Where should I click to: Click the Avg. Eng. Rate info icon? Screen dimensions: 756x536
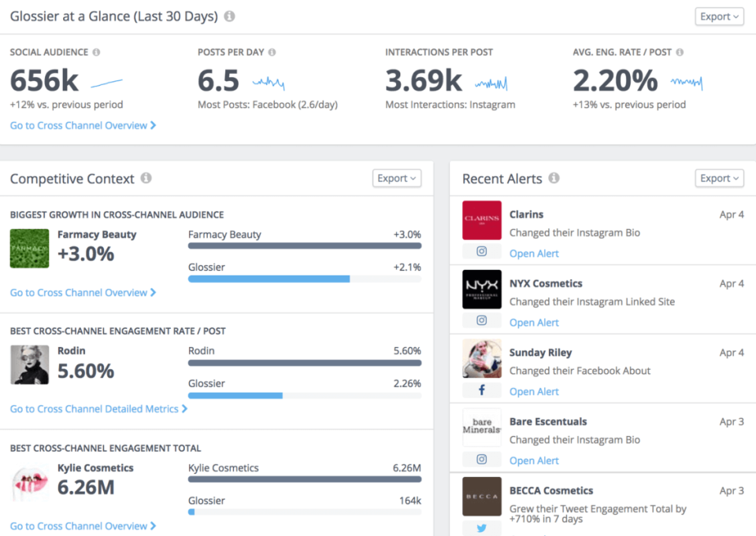[680, 52]
